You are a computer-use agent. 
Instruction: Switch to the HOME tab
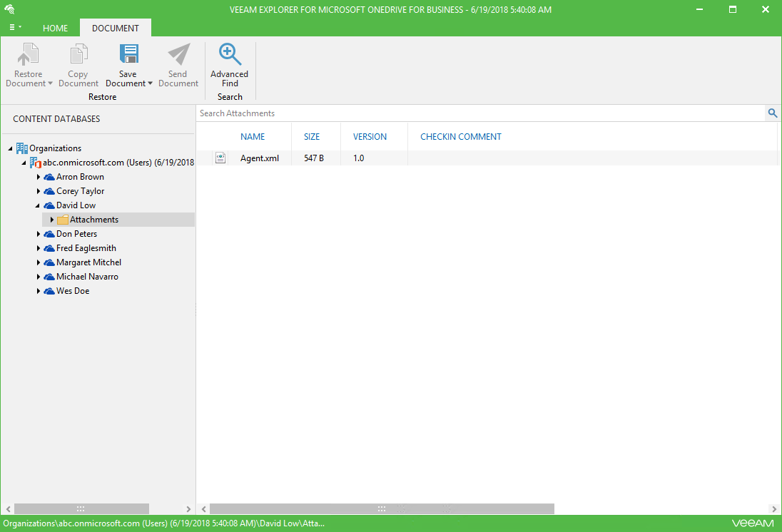(55, 29)
